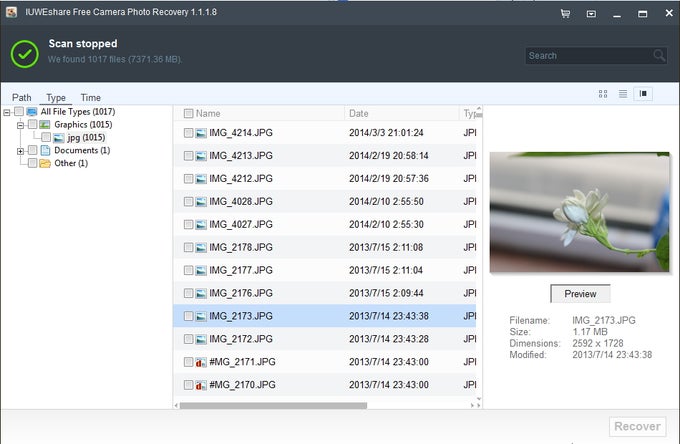Sort files by Type column header
This screenshot has height=444, width=680.
(468, 114)
